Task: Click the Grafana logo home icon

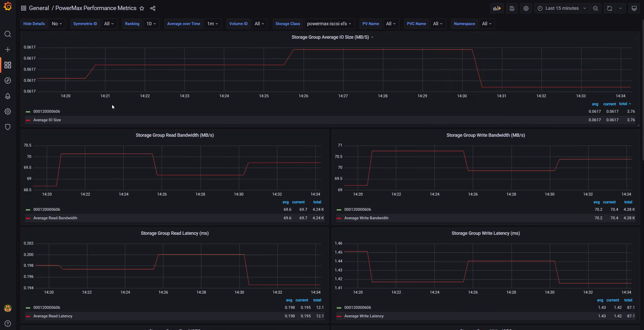Action: [8, 6]
